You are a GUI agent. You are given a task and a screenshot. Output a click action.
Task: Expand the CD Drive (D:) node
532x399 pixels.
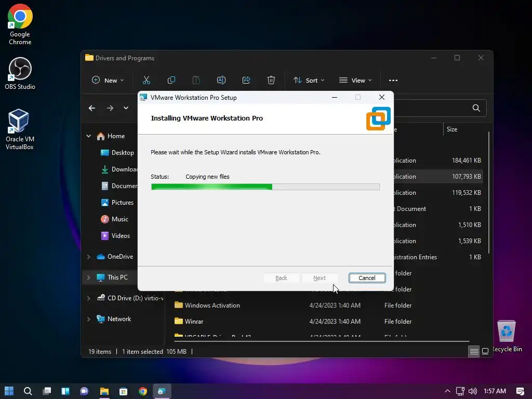(88, 298)
